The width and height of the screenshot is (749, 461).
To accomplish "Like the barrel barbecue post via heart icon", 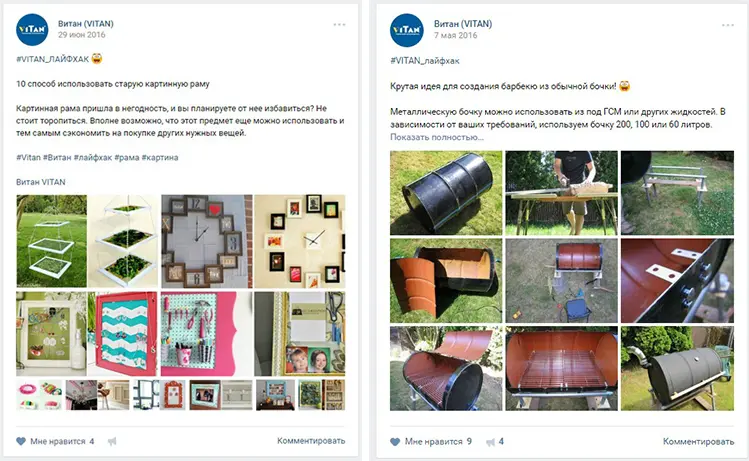I will pyautogui.click(x=395, y=441).
